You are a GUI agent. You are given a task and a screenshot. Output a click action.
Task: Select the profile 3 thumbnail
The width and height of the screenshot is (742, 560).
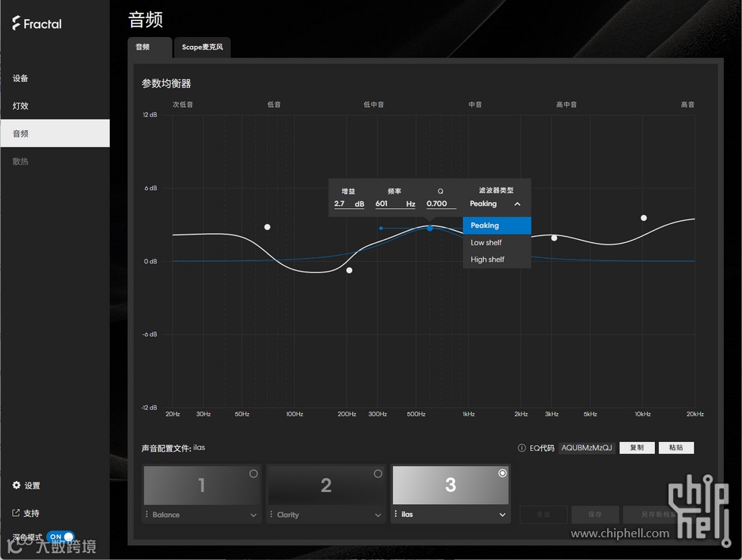pyautogui.click(x=450, y=485)
